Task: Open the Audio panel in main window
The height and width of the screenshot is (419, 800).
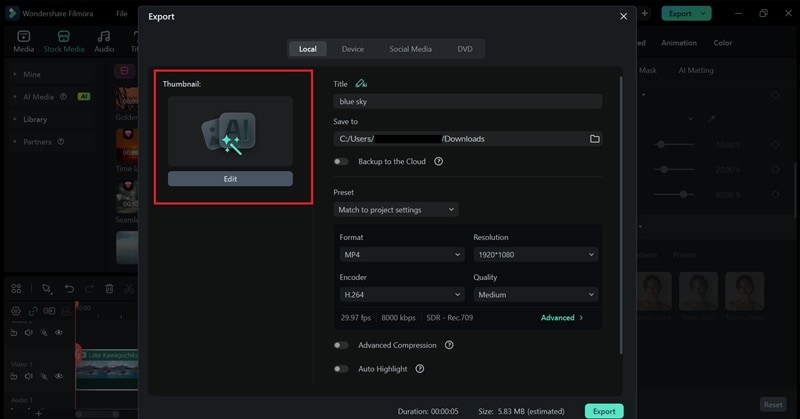Action: coord(104,41)
